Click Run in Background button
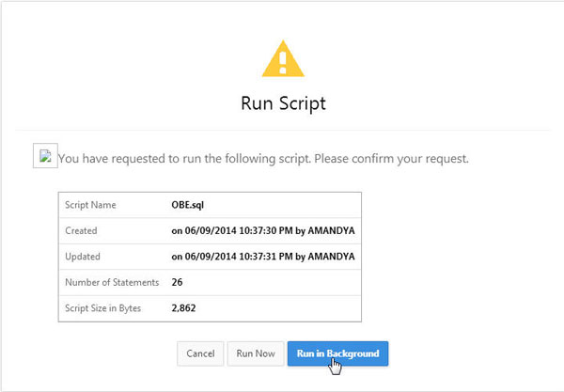This screenshot has height=392, width=564. [x=337, y=353]
